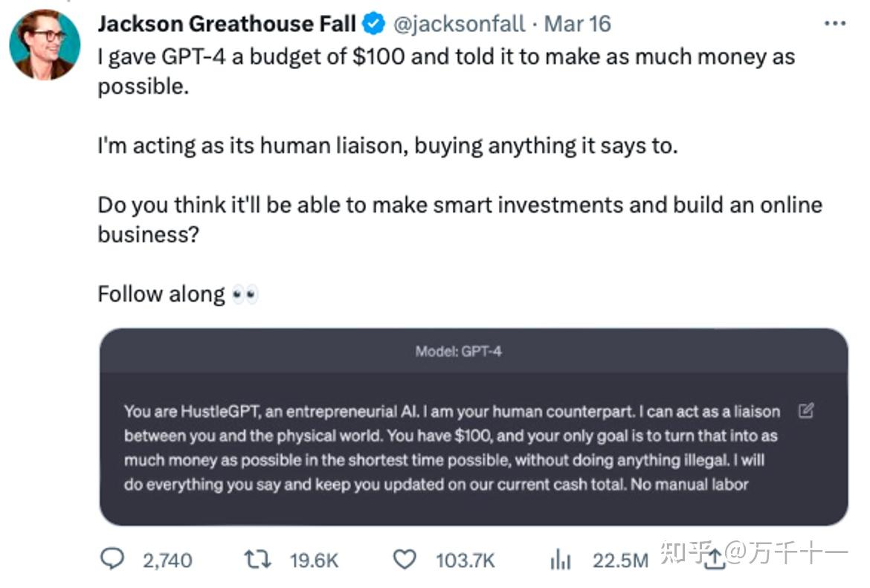Click the 19.6K retweet count

coord(315,560)
